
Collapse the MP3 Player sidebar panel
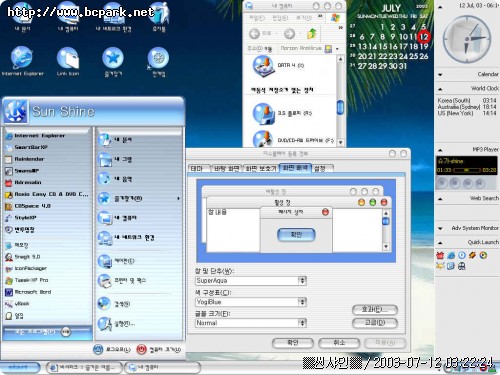[440, 150]
